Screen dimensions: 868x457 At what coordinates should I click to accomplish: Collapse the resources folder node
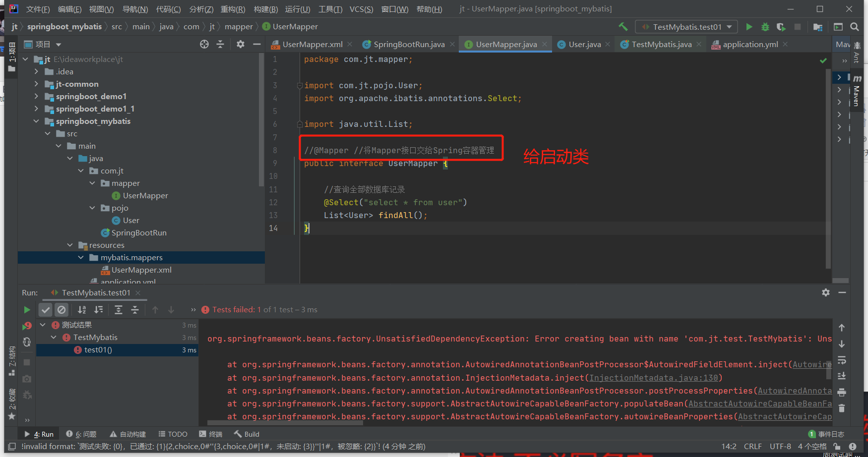69,245
